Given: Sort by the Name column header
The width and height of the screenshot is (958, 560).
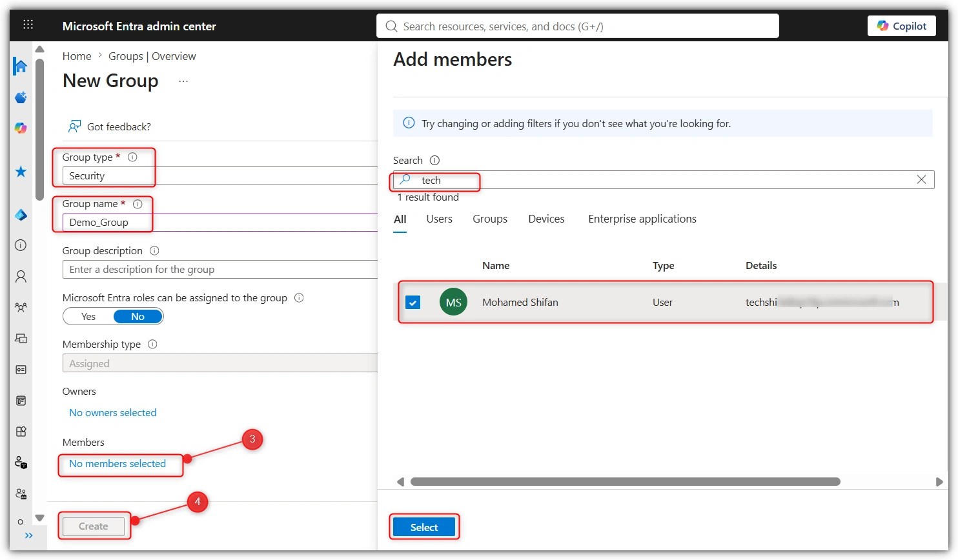Looking at the screenshot, I should 496,266.
